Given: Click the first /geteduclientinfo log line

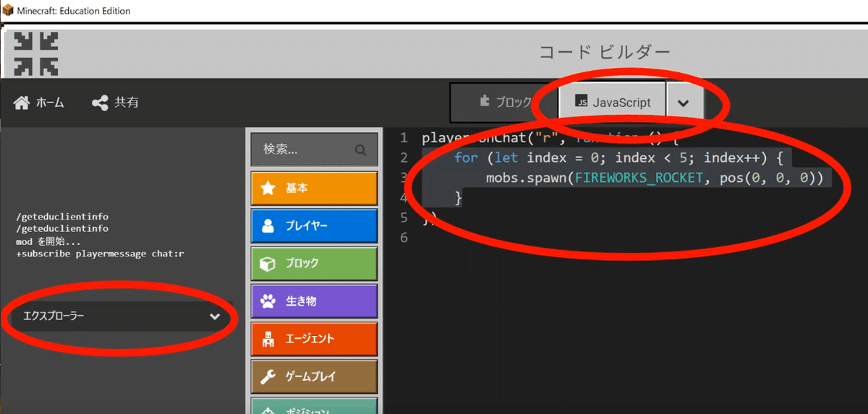Looking at the screenshot, I should click(61, 217).
